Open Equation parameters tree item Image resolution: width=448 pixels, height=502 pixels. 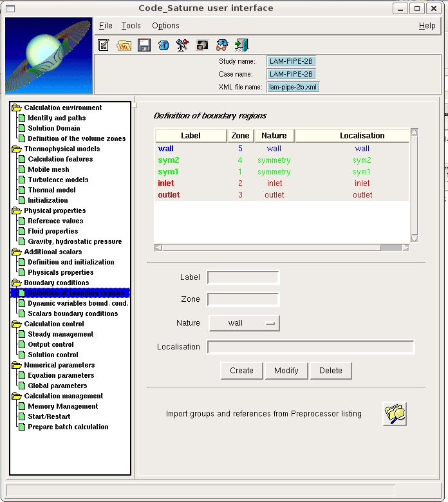pyautogui.click(x=61, y=375)
